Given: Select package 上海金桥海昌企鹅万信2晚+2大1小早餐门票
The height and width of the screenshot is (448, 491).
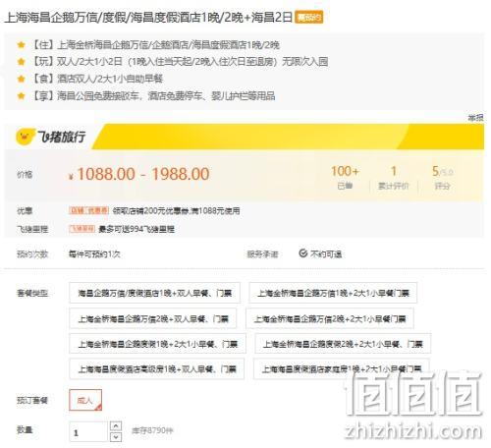Looking at the screenshot, I should 330,318.
